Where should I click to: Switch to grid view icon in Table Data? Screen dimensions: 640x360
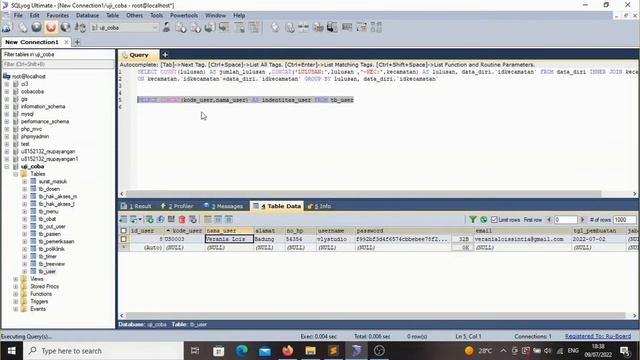pos(208,220)
